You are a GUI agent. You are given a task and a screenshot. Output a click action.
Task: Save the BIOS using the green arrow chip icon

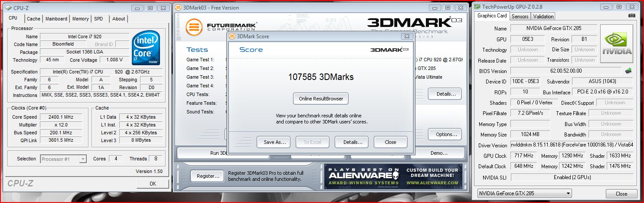pyautogui.click(x=628, y=70)
